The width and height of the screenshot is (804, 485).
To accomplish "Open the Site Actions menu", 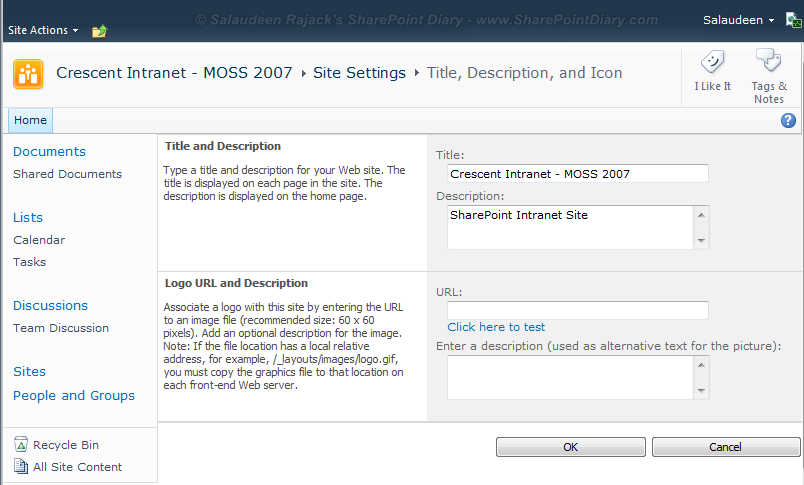I will click(43, 30).
